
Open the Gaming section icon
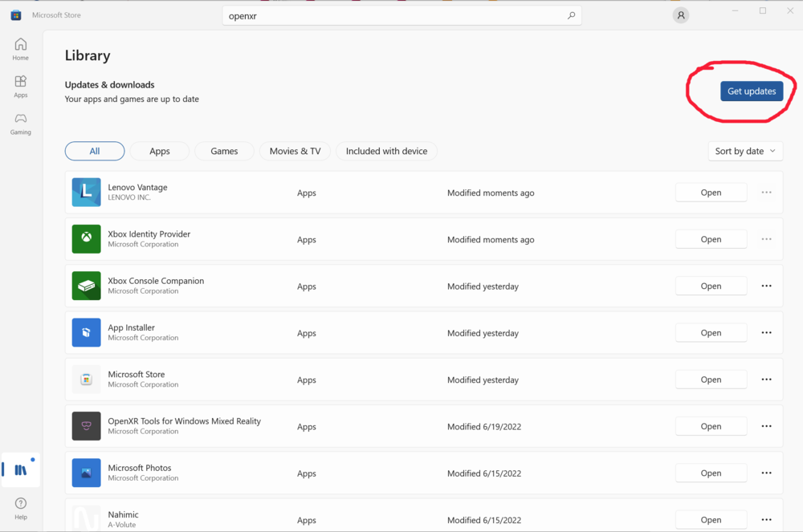pyautogui.click(x=21, y=123)
